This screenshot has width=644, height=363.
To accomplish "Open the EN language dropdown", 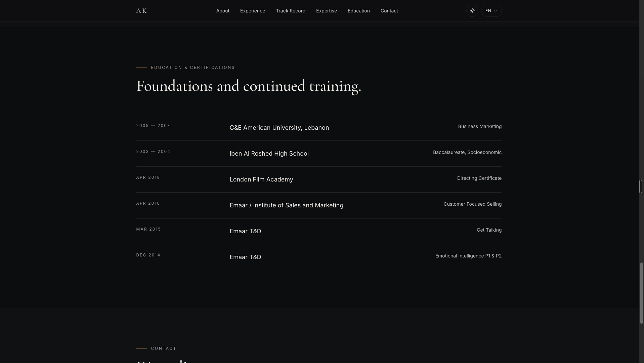I will (x=491, y=11).
